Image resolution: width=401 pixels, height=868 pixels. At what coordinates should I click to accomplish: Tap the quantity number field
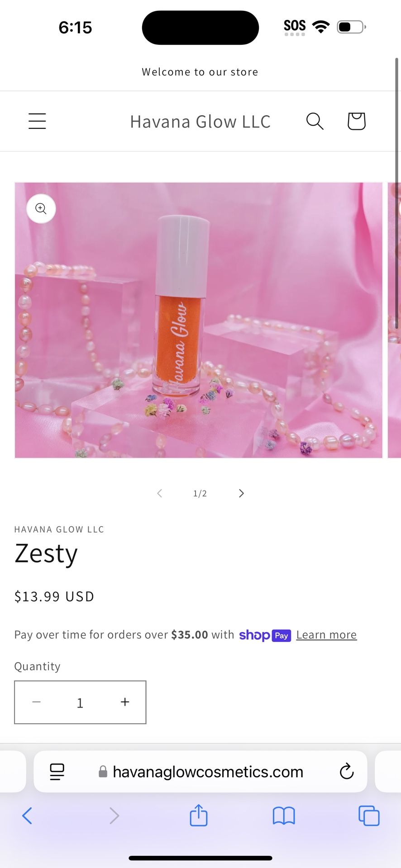80,703
